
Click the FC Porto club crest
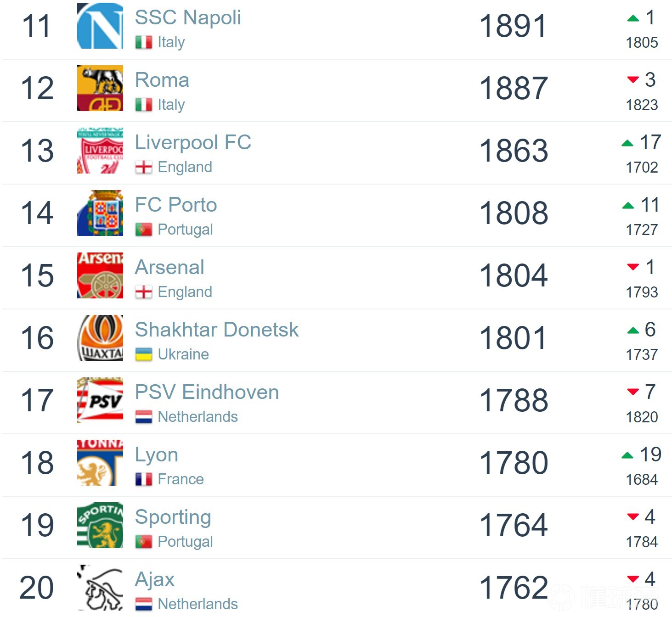[100, 213]
